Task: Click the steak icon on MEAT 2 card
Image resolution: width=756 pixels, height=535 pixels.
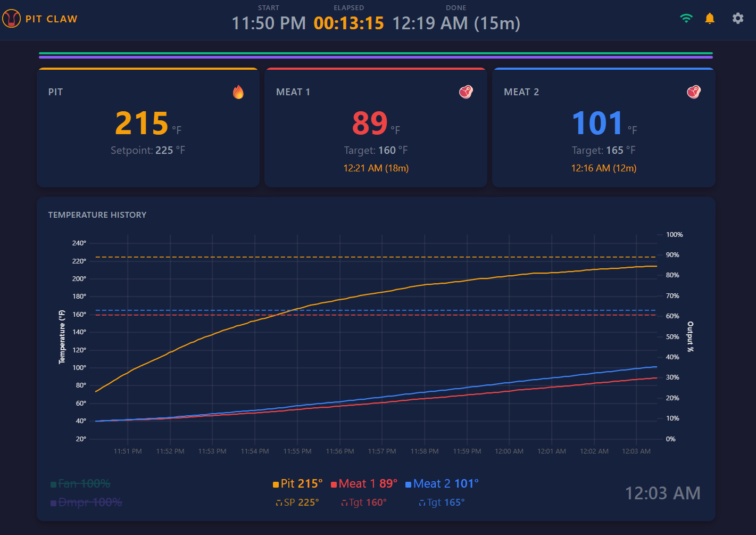Action: point(694,92)
